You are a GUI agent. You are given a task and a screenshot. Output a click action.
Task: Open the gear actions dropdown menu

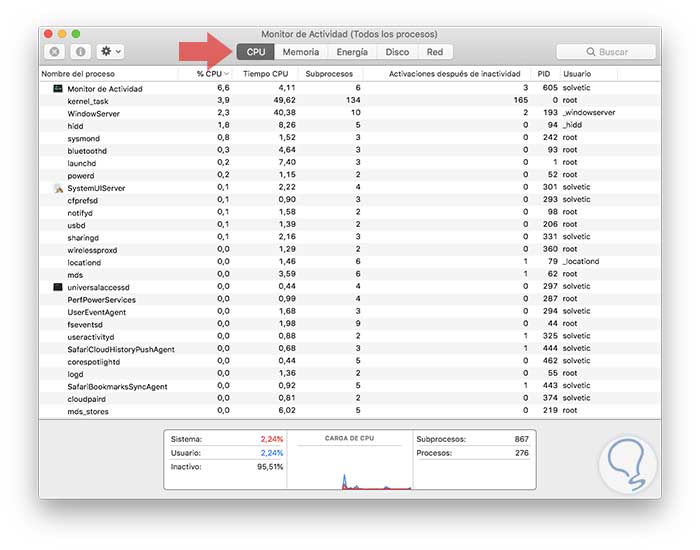coord(110,52)
